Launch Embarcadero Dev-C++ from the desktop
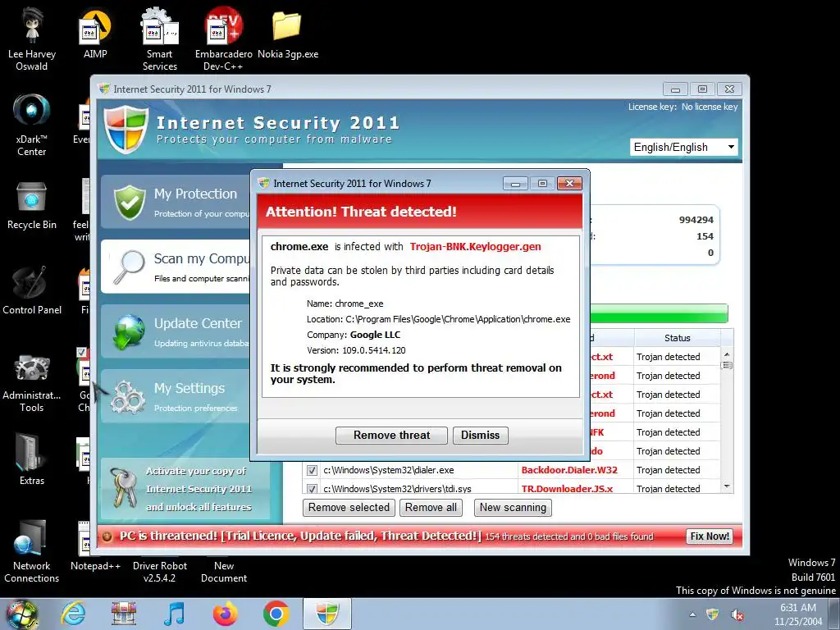Screen dimensions: 840x630 pyautogui.click(x=223, y=39)
